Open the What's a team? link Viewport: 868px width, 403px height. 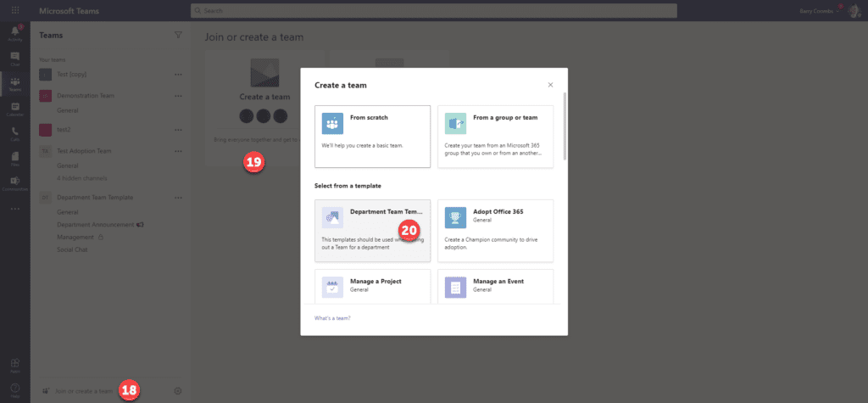tap(332, 318)
